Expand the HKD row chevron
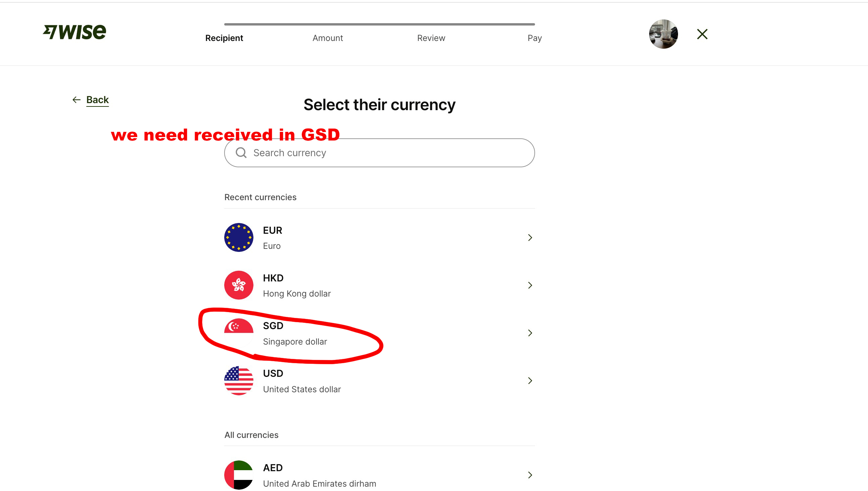868x491 pixels. pos(530,285)
